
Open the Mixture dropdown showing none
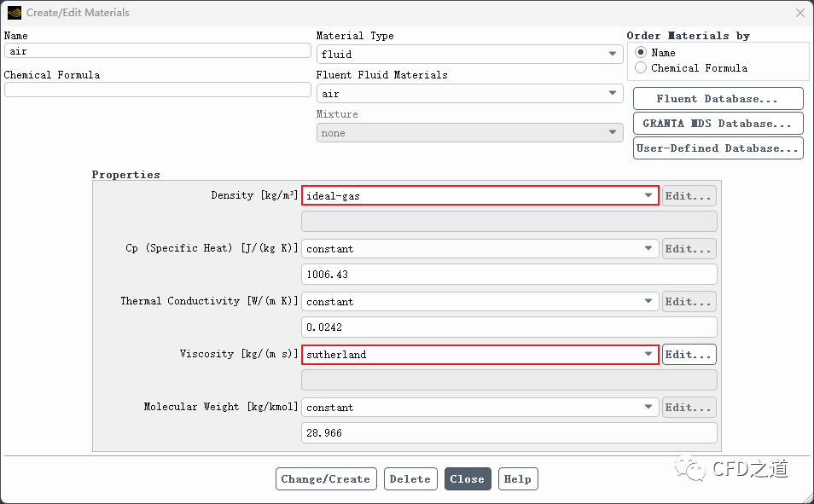(x=469, y=133)
